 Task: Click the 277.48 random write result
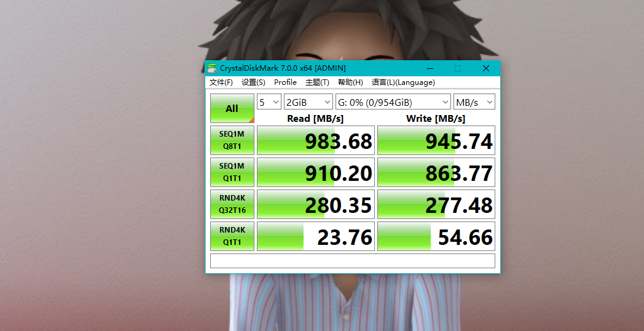pyautogui.click(x=436, y=204)
